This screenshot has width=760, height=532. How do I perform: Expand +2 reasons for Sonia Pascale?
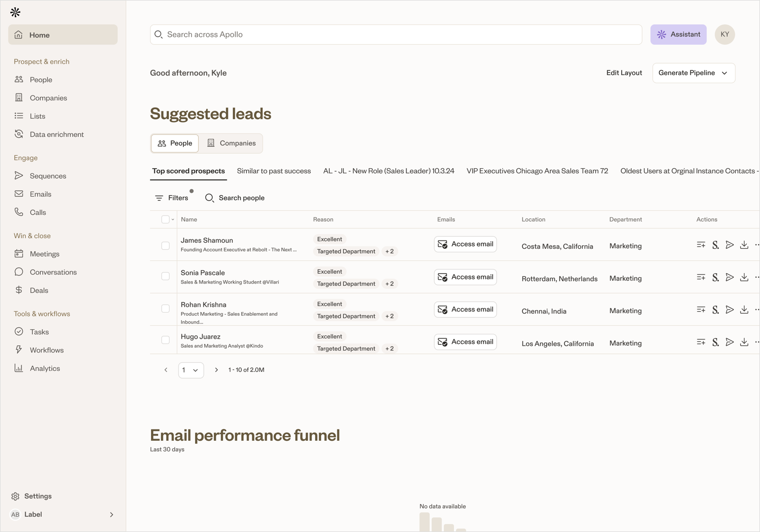[389, 284]
